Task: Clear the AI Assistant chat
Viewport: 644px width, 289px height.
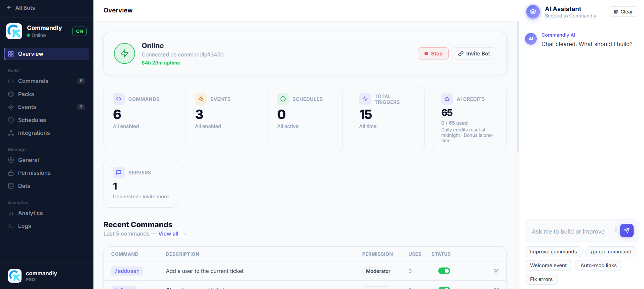Action: point(623,11)
